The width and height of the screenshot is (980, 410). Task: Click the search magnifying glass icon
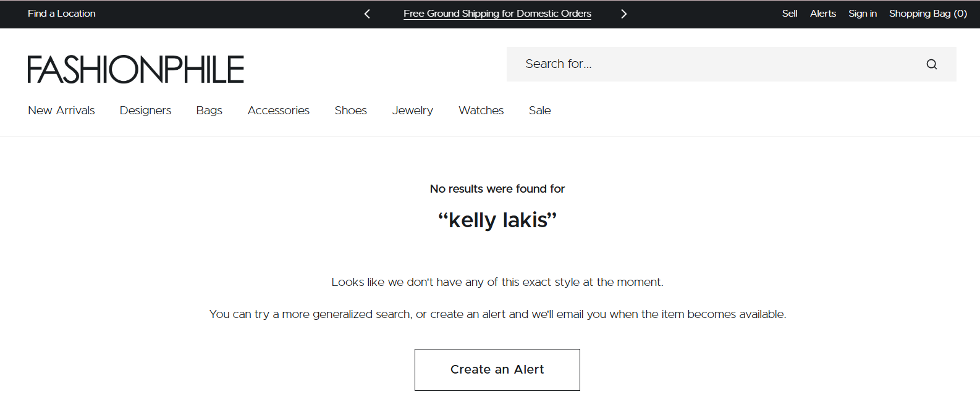931,64
